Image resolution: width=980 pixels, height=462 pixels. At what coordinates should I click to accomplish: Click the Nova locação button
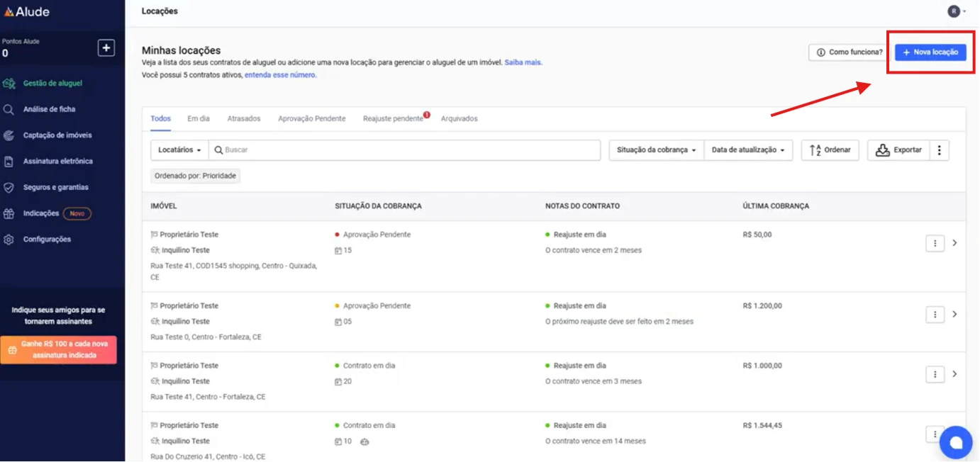[930, 52]
